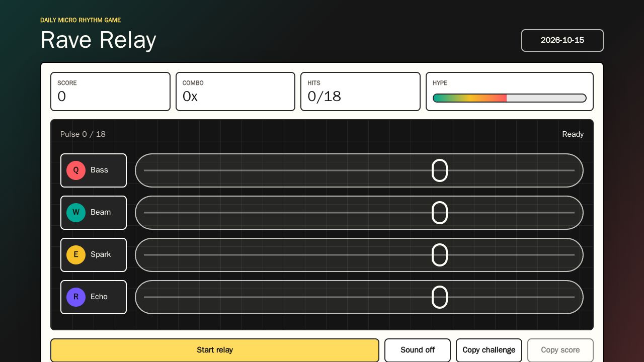
Task: Click the teal W key icon for Beam
Action: (x=76, y=213)
